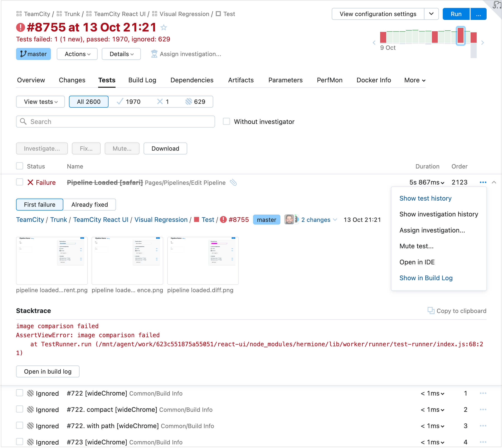
Task: Click the Copy to clipboard icon for Stacktrace
Action: point(431,311)
